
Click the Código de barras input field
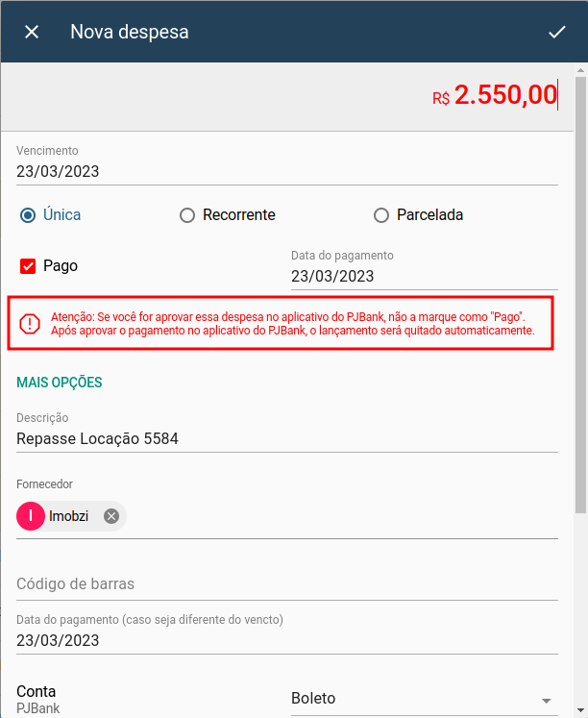pyautogui.click(x=287, y=583)
